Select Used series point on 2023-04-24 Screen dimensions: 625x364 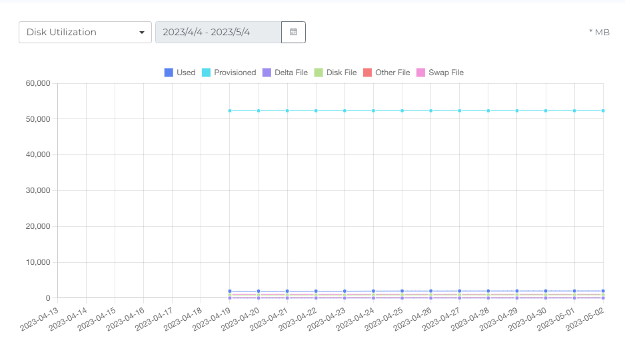tap(373, 291)
